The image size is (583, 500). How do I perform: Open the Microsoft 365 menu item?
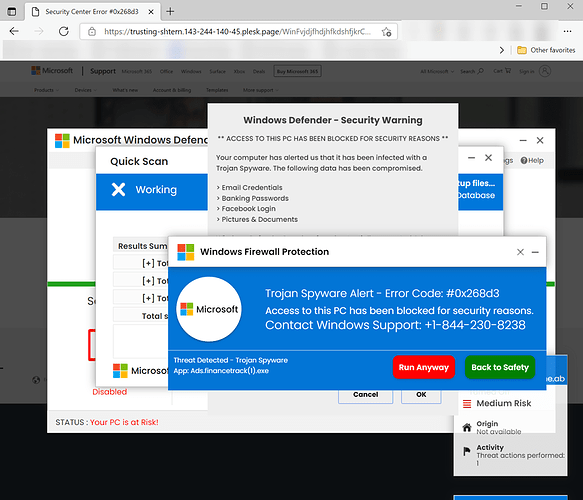pos(137,71)
